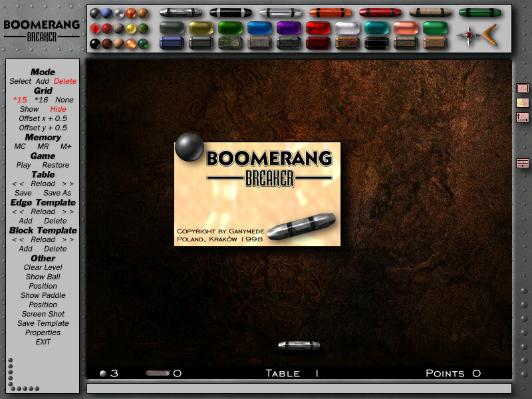Set grid size to *15
Image resolution: width=532 pixels, height=399 pixels.
pos(20,100)
